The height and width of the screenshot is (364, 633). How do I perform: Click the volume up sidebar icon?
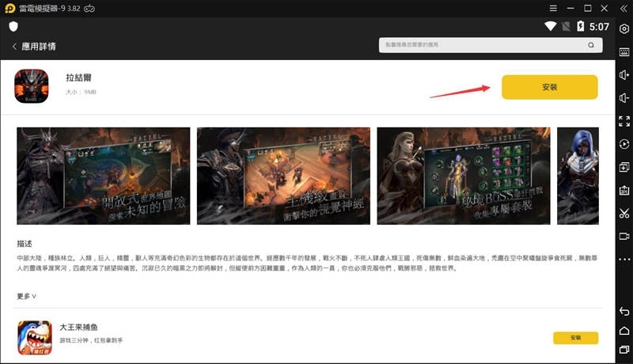pos(624,75)
